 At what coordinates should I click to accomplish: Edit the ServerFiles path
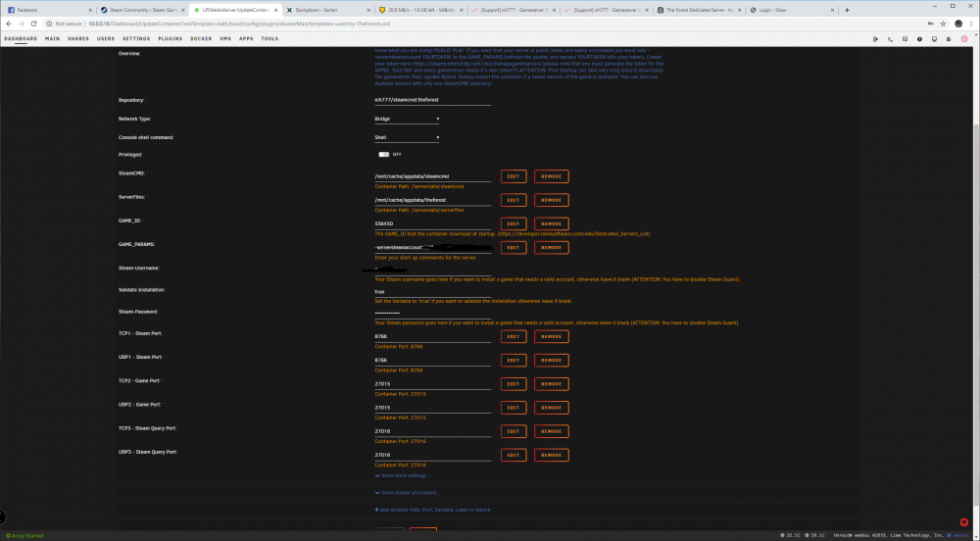click(x=514, y=201)
